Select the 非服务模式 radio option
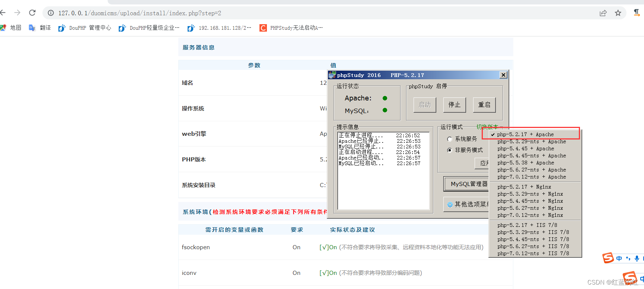644x289 pixels. click(x=465, y=150)
